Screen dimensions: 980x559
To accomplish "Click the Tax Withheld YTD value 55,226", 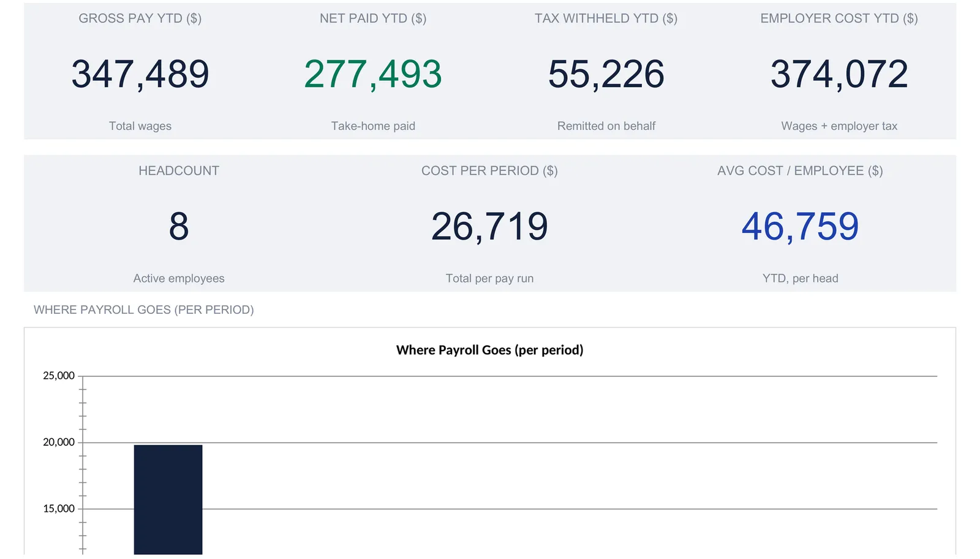I will [606, 74].
